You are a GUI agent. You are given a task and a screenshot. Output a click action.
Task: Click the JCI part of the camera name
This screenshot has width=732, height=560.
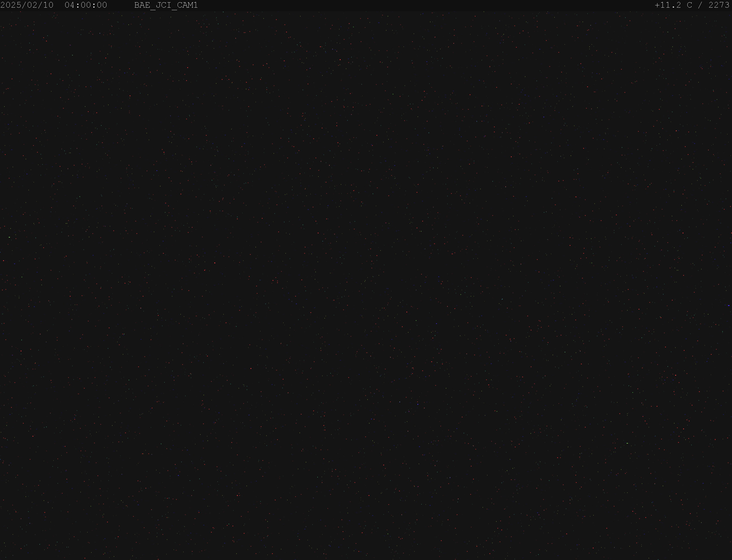tap(164, 5)
